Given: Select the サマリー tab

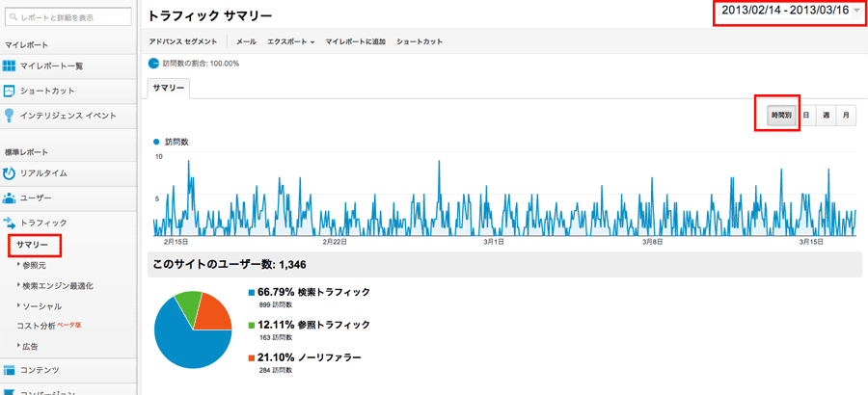Looking at the screenshot, I should tap(168, 89).
